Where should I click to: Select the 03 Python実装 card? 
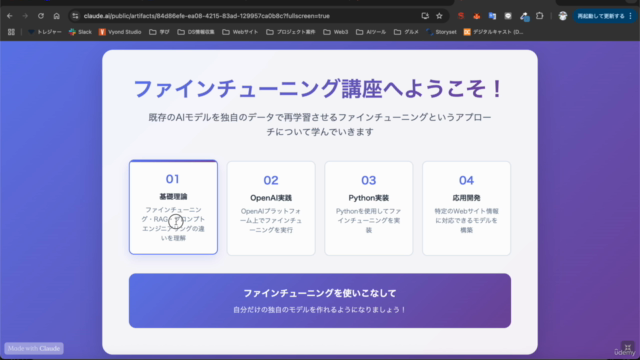[x=369, y=208]
